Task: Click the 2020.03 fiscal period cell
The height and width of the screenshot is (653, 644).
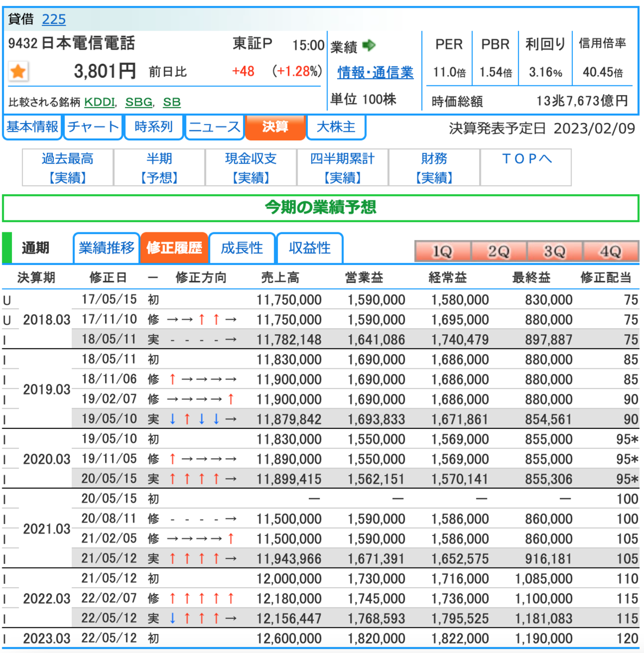Action: click(x=47, y=459)
